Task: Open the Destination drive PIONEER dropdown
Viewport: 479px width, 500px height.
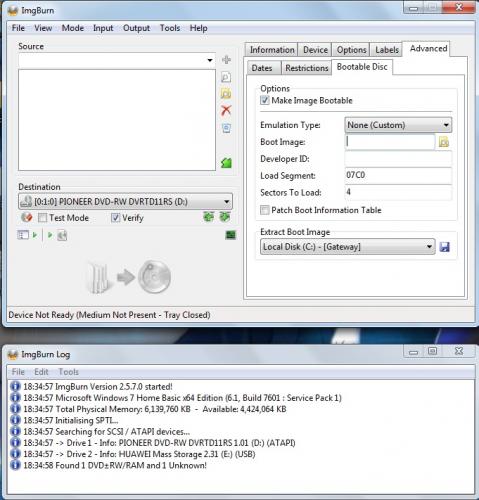Action: (126, 202)
